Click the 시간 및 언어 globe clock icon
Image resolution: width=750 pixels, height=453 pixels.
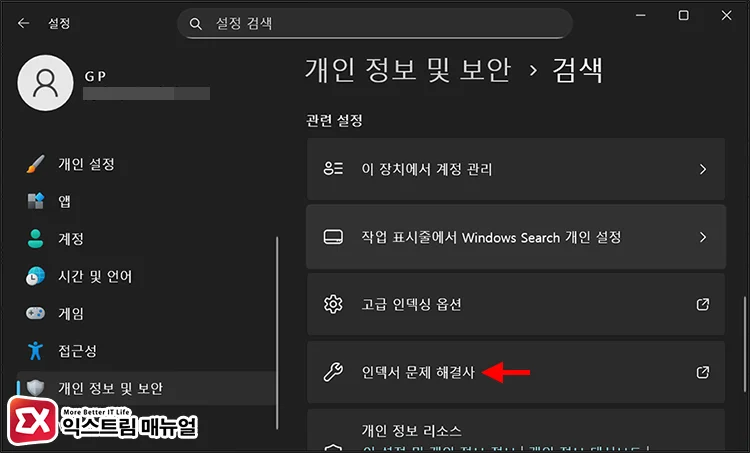35,276
